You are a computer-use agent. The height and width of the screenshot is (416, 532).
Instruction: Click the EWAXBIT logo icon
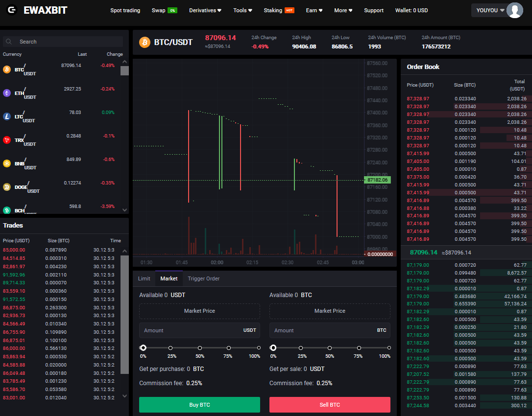(12, 10)
